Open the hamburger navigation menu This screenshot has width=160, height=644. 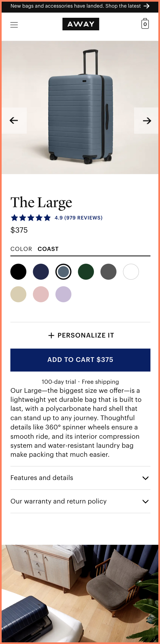14,25
